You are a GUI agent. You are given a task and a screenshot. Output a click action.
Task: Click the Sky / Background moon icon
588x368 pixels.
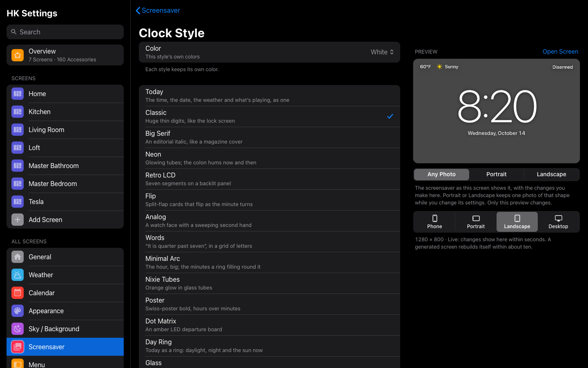coord(18,329)
